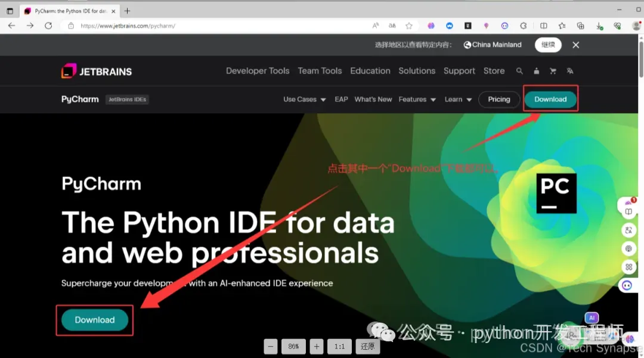Expand the Learn dropdown

coord(458,99)
